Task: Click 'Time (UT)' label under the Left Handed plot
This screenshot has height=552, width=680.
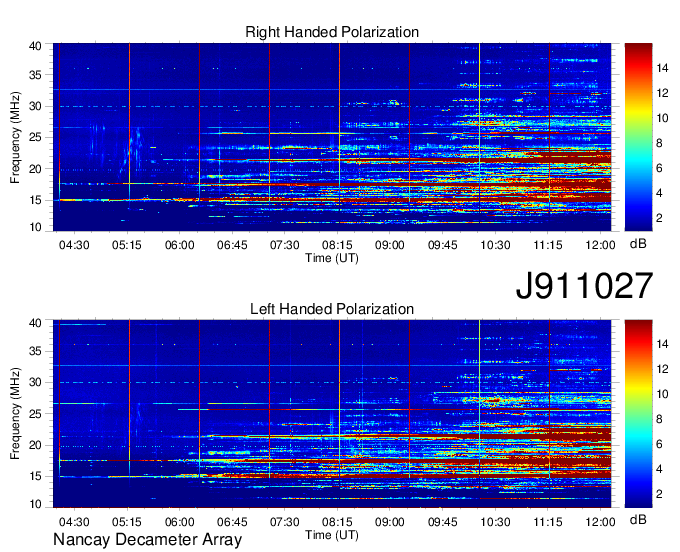Action: pos(332,535)
